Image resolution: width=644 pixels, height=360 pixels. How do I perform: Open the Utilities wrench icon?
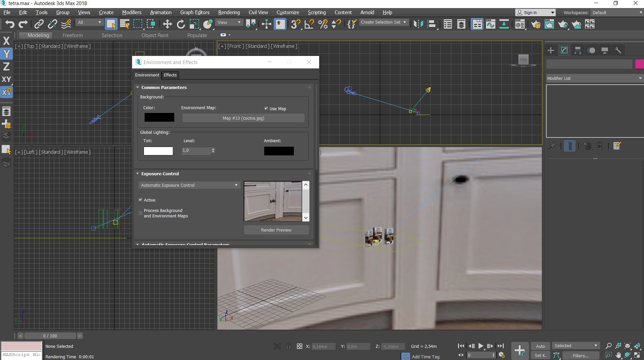(x=618, y=51)
